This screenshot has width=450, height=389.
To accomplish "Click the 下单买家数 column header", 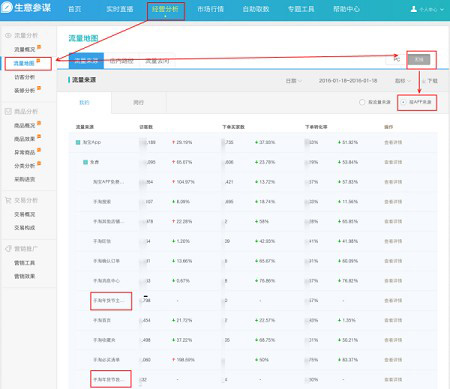I will pos(234,127).
